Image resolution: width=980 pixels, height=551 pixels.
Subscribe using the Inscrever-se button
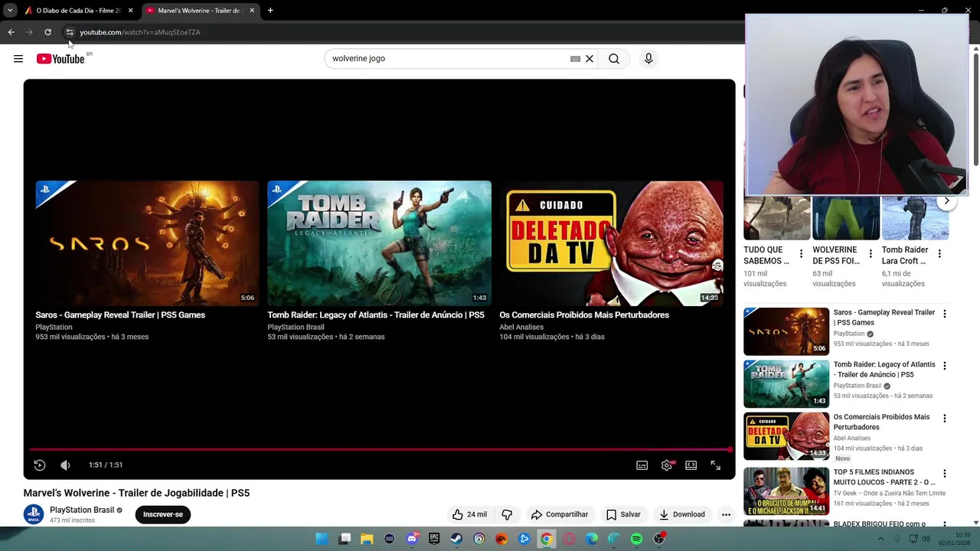(163, 514)
